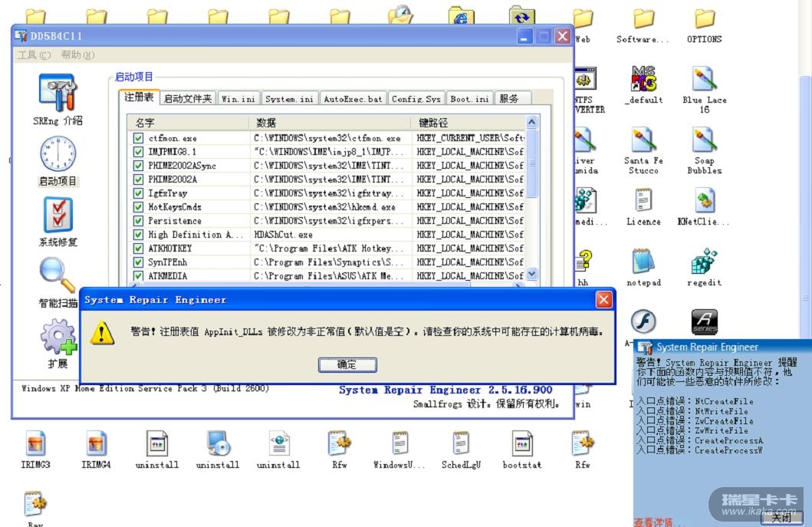The height and width of the screenshot is (527, 812).
Task: Switch to the Config.Sys tab
Action: point(416,98)
